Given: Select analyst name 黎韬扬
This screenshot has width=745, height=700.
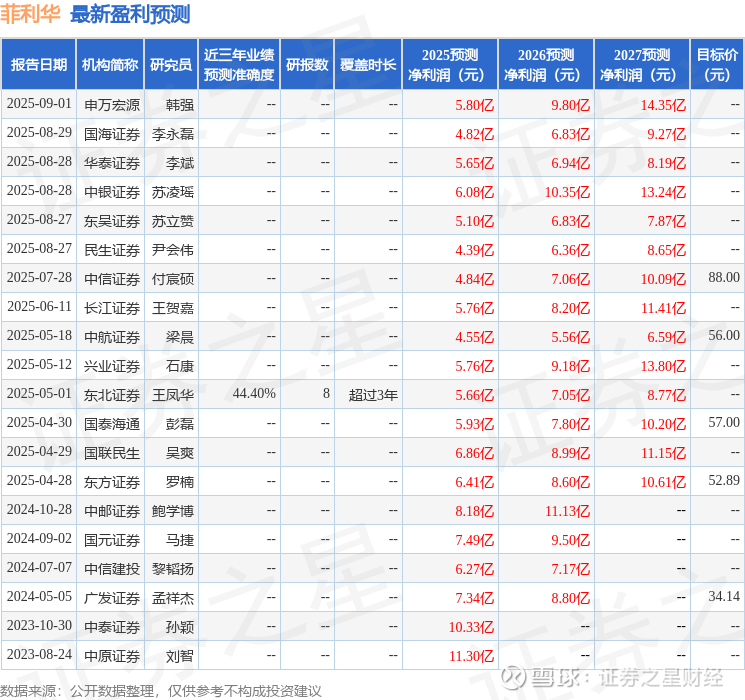Looking at the screenshot, I should (173, 569).
